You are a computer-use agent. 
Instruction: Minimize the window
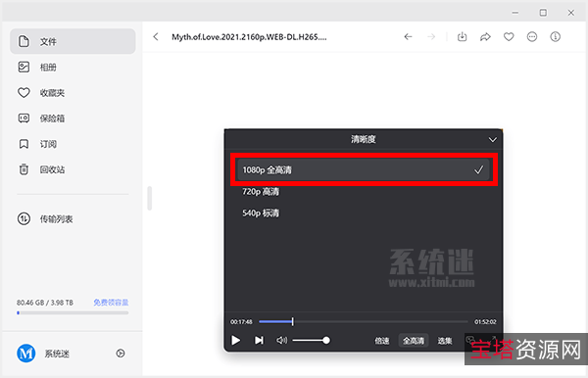515,13
